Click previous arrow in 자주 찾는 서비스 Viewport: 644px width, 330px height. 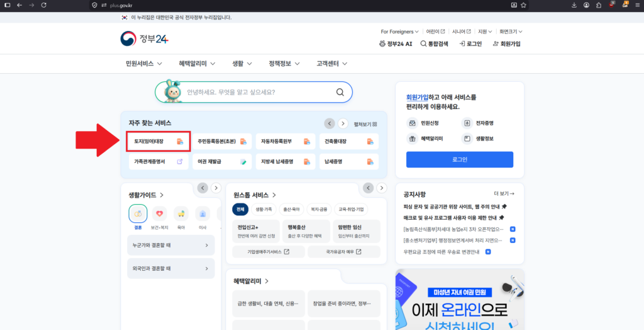330,123
